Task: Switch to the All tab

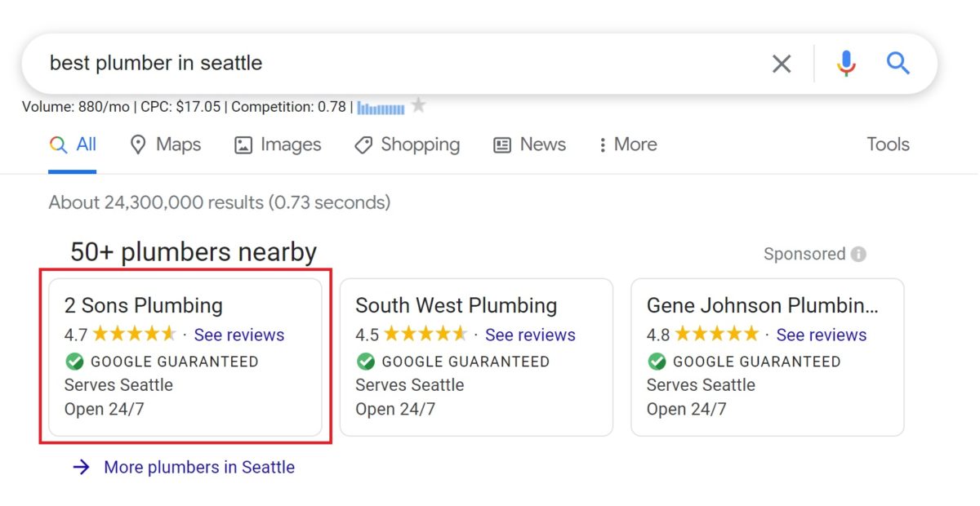Action: (x=74, y=144)
